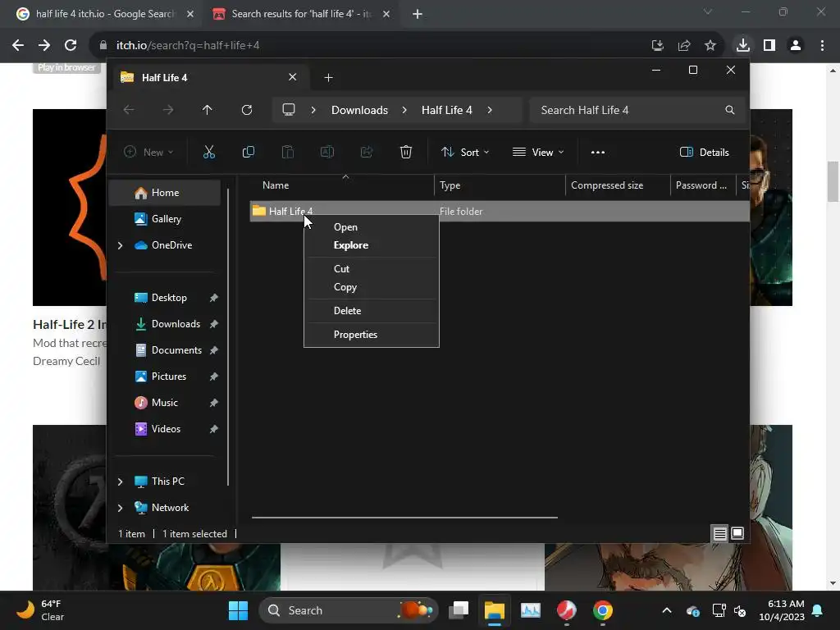Switch to details list view icon in status bar

tap(719, 533)
